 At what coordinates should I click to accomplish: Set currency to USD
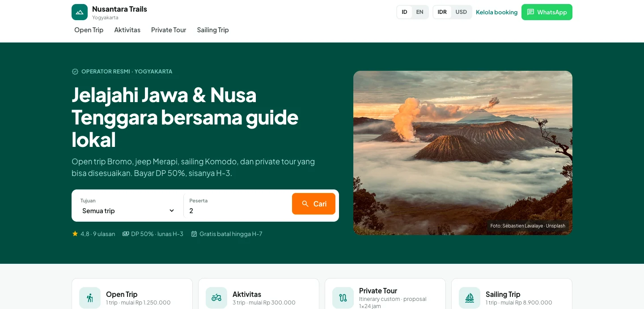click(x=461, y=12)
